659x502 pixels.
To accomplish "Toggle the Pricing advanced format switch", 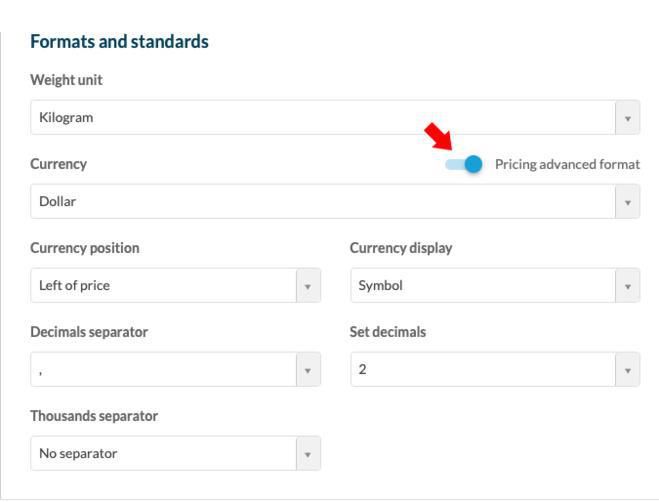I will [464, 164].
